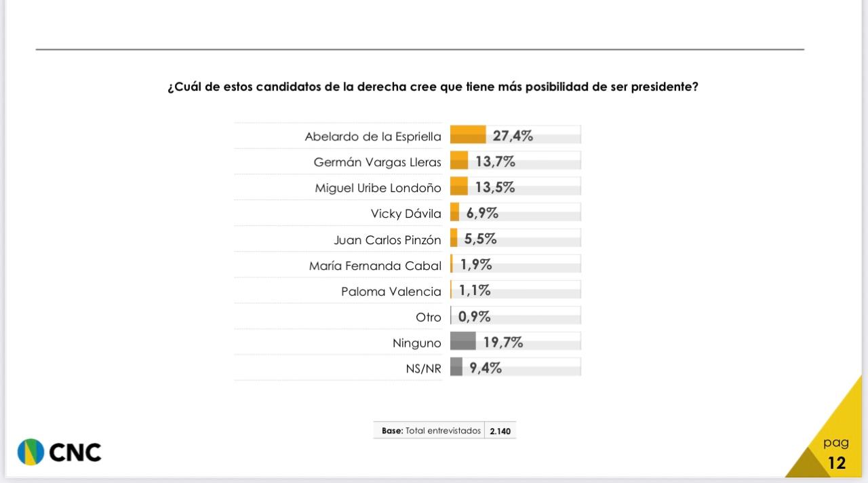Screen dimensions: 868x483
Task: Click the Otro category label
Action: [428, 317]
